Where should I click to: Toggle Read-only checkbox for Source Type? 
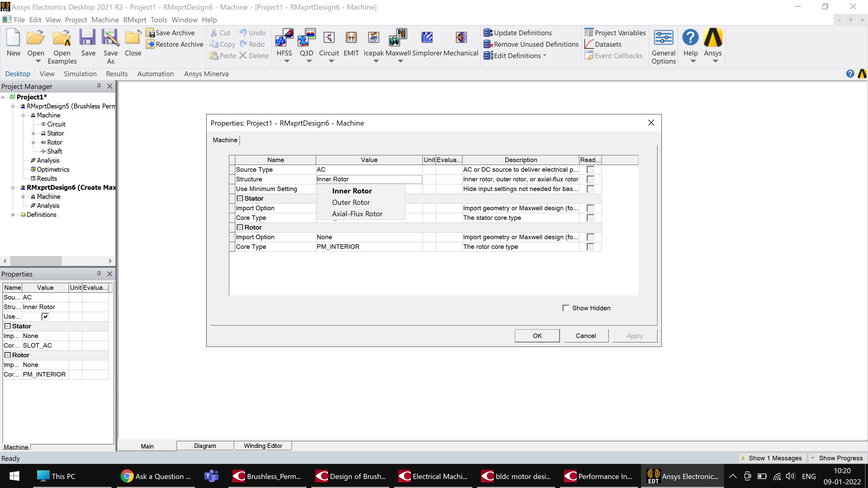[x=590, y=169]
